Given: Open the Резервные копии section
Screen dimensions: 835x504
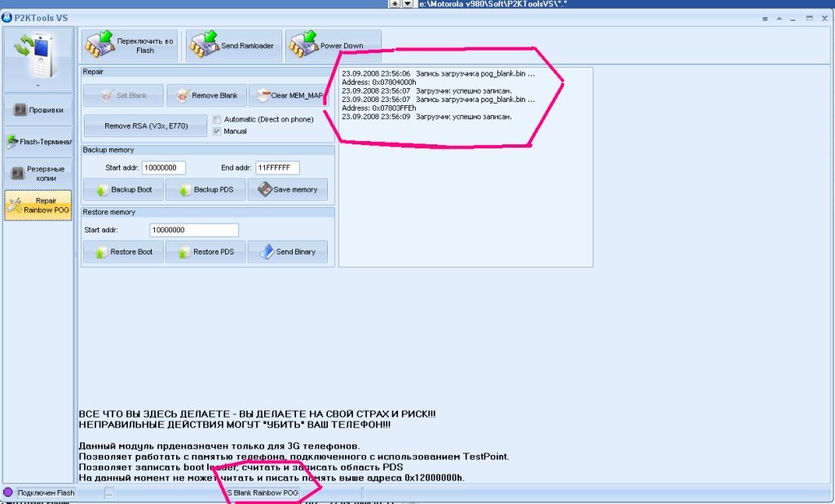Looking at the screenshot, I should tap(38, 173).
